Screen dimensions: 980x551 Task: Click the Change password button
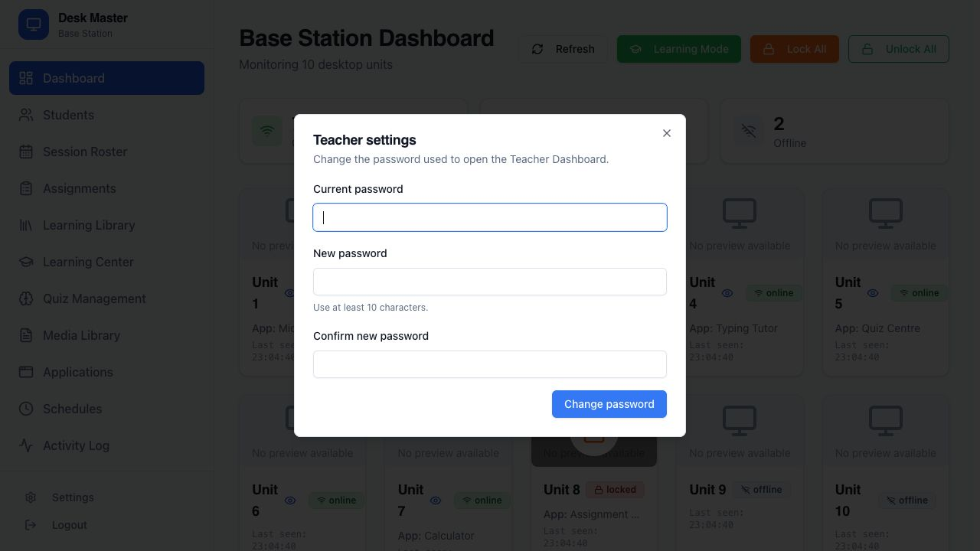coord(609,404)
